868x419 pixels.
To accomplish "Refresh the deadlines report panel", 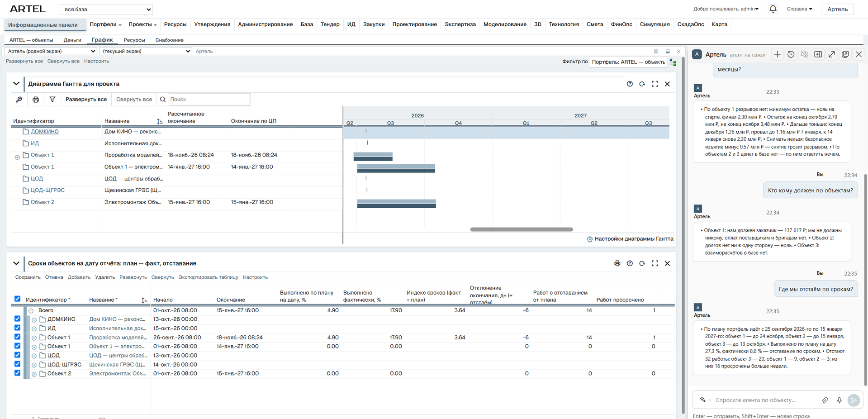I will pos(642,263).
